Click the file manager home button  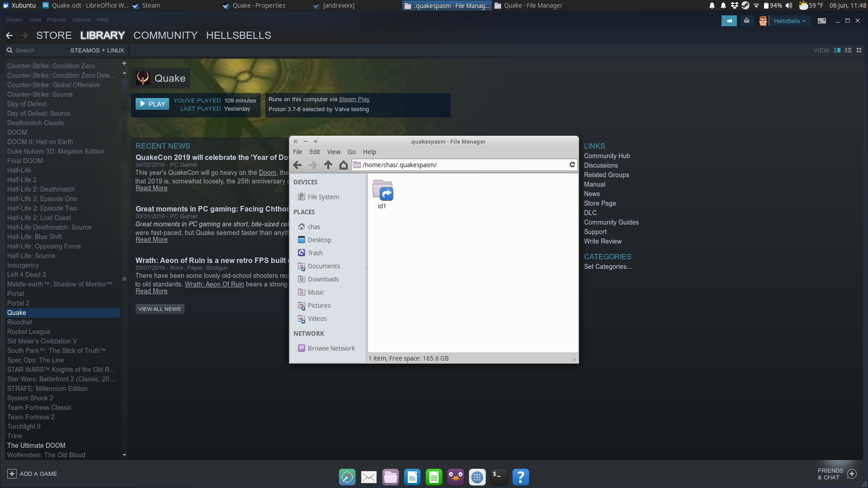[x=344, y=165]
